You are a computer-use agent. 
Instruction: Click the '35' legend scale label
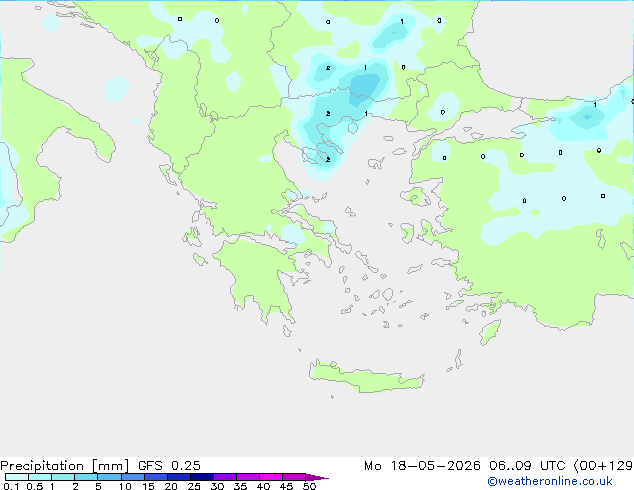(240, 486)
